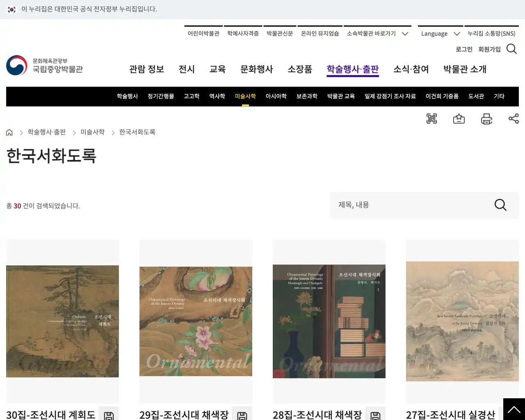Click the Korean flag icon in top banner

(11, 9)
